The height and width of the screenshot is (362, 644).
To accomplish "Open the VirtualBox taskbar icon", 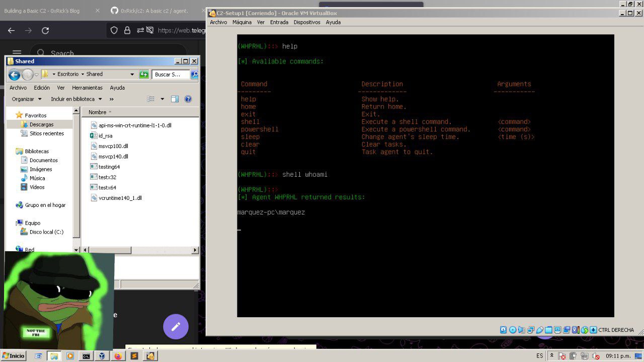I will click(x=102, y=356).
